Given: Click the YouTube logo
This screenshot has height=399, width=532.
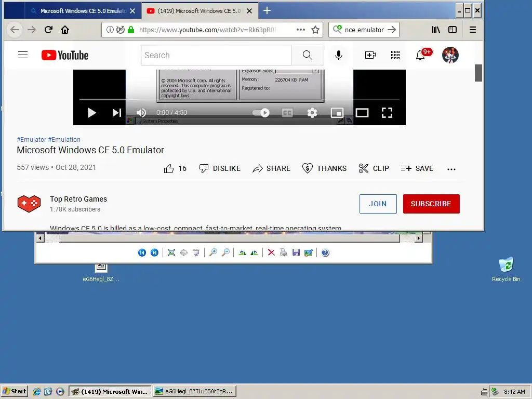Looking at the screenshot, I should pyautogui.click(x=65, y=55).
